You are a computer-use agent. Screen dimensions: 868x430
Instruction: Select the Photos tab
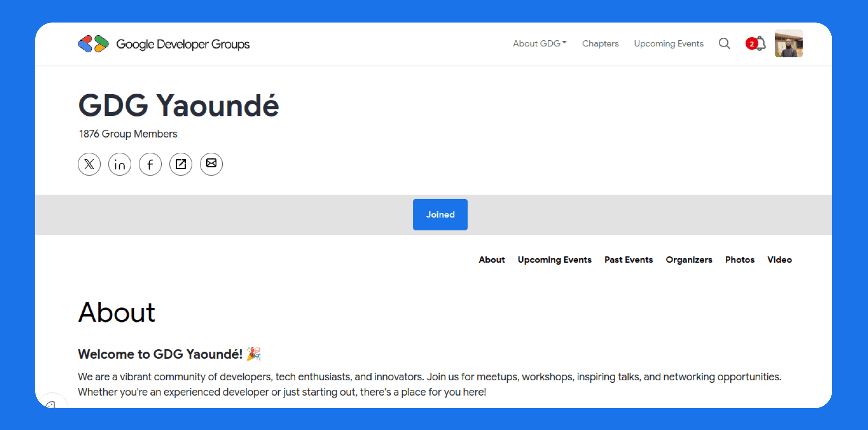pyautogui.click(x=740, y=260)
